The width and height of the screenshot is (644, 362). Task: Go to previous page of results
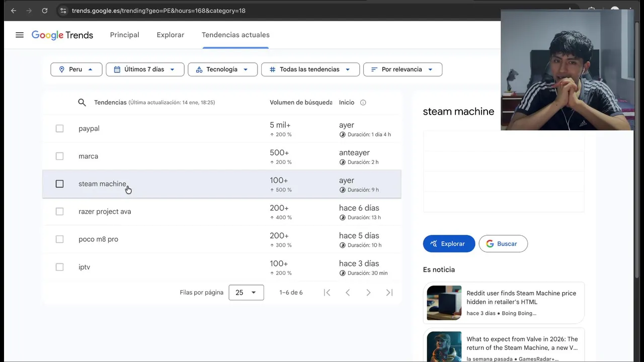tap(348, 293)
